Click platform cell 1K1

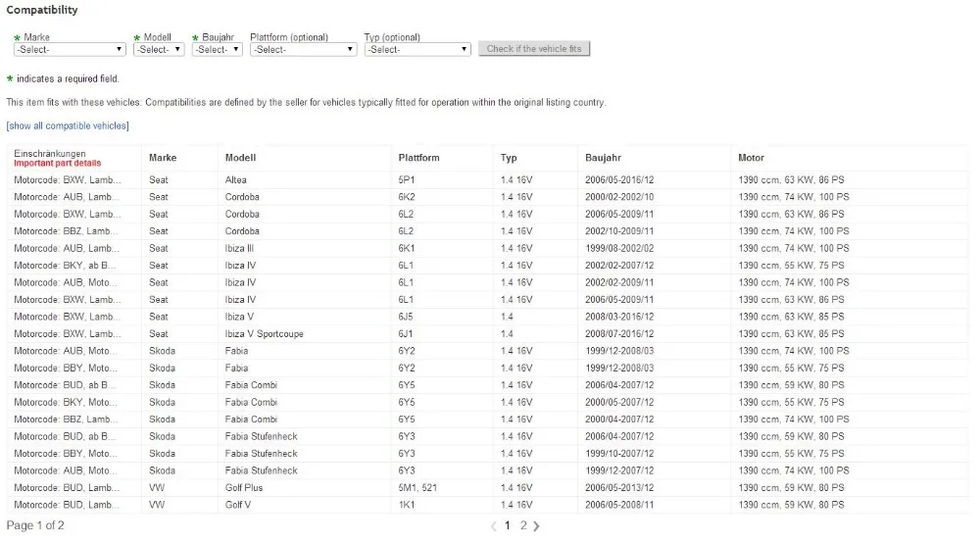click(x=407, y=505)
